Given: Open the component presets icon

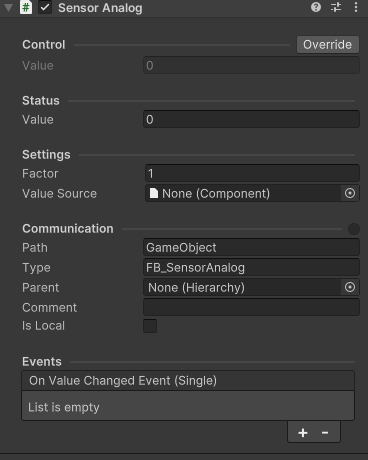Looking at the screenshot, I should 336,7.
